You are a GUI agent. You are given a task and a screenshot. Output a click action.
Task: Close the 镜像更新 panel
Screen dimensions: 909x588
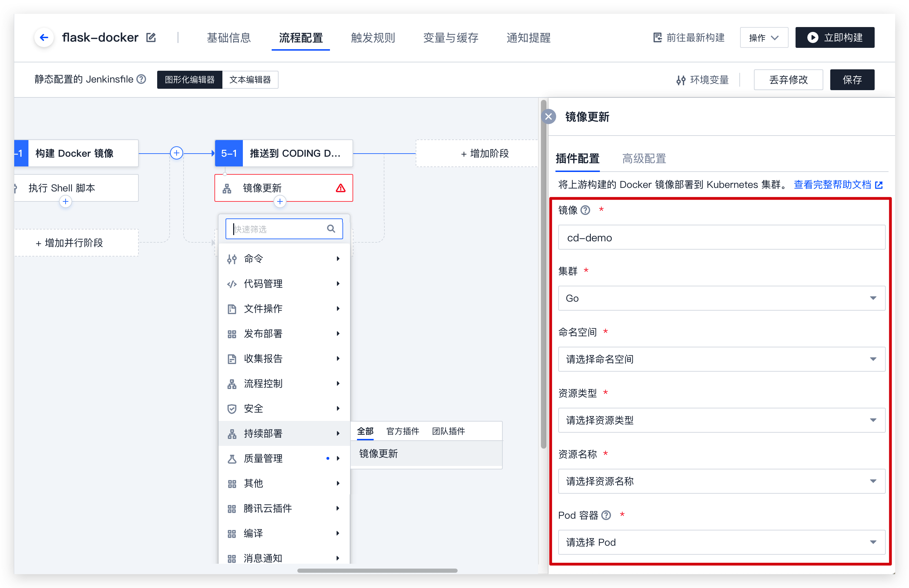[x=549, y=116]
